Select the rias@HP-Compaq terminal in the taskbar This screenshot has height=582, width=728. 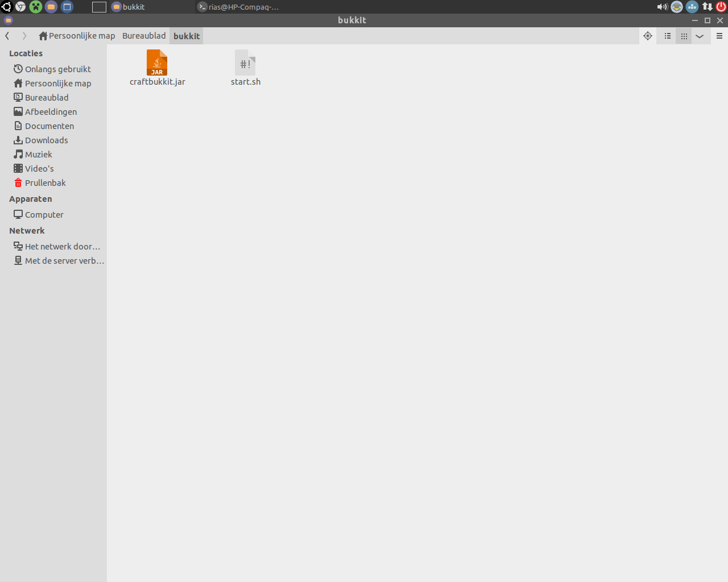coord(239,7)
